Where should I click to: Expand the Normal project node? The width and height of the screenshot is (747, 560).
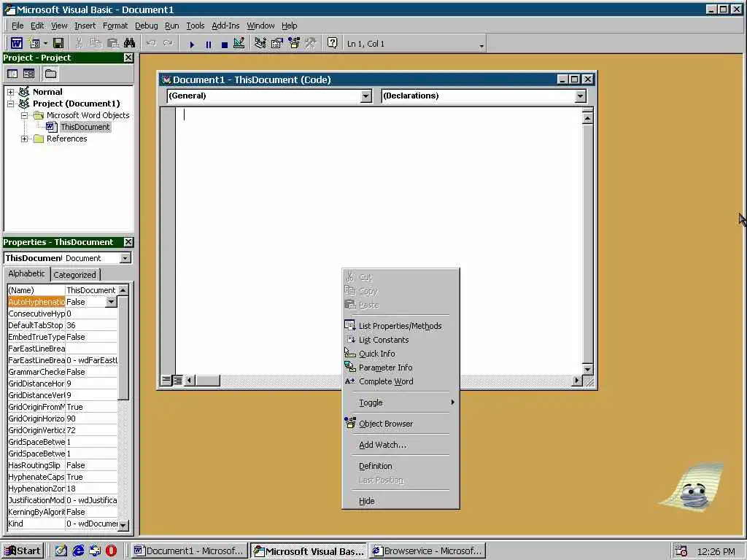tap(11, 92)
